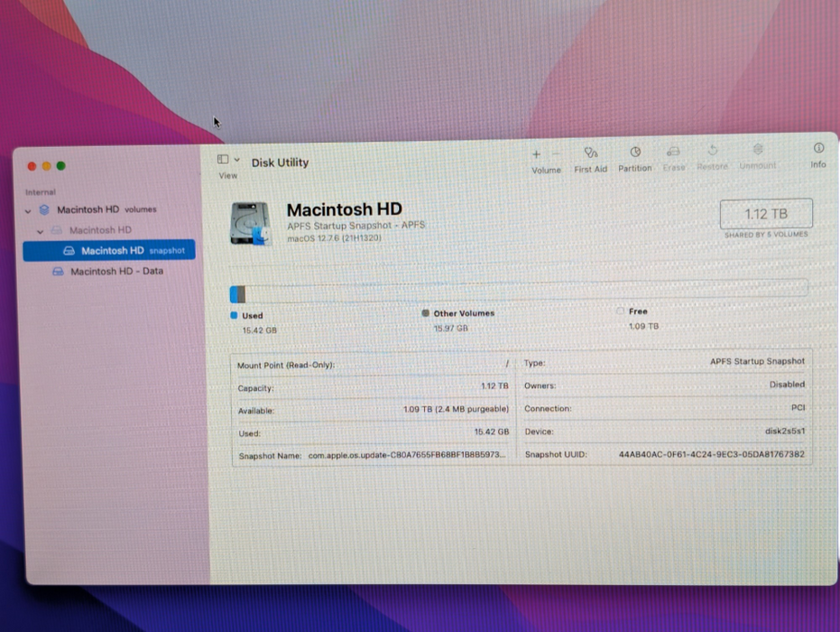Click the macOS 12.7.6 (21H1320) version text
Screen dimensions: 840x632
[x=334, y=238]
